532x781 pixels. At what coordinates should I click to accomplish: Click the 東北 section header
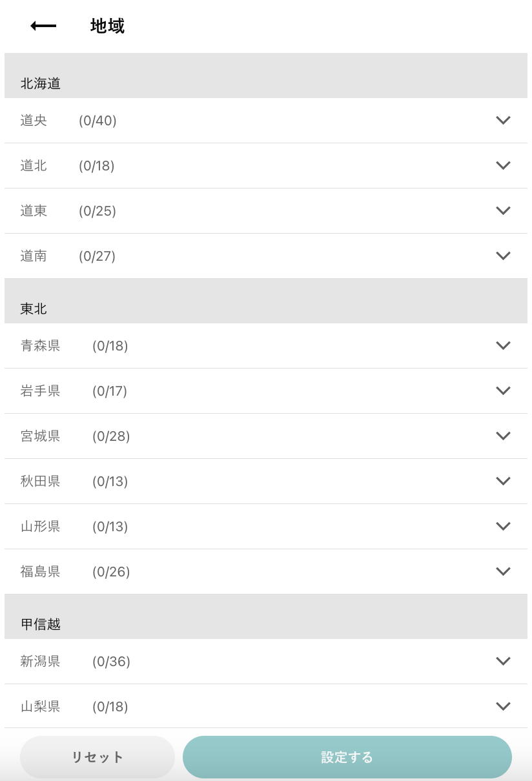click(x=34, y=309)
